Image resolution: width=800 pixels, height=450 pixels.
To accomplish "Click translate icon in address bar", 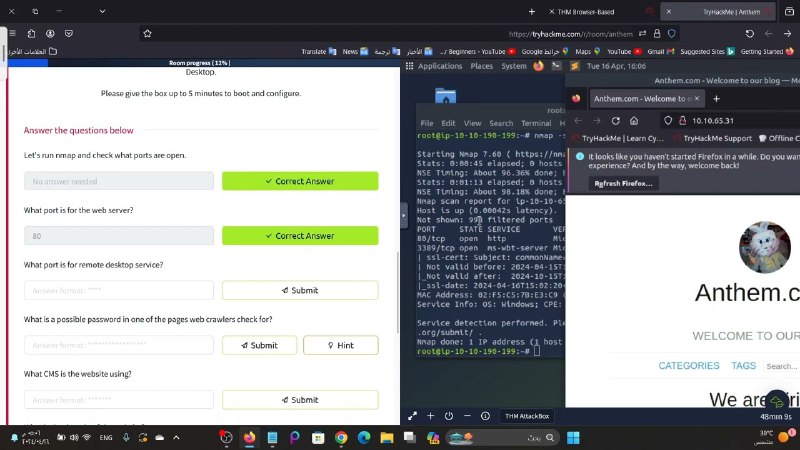I will [642, 34].
